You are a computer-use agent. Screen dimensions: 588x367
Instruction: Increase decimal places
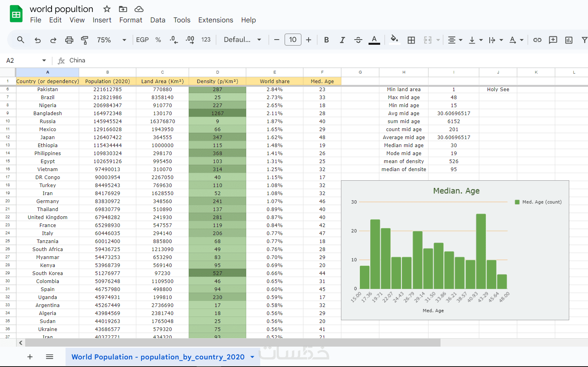pyautogui.click(x=190, y=40)
